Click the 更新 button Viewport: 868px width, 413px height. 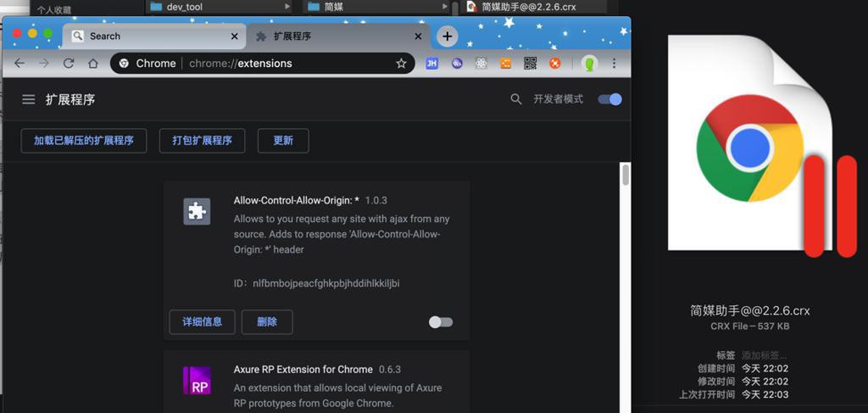[x=283, y=141]
